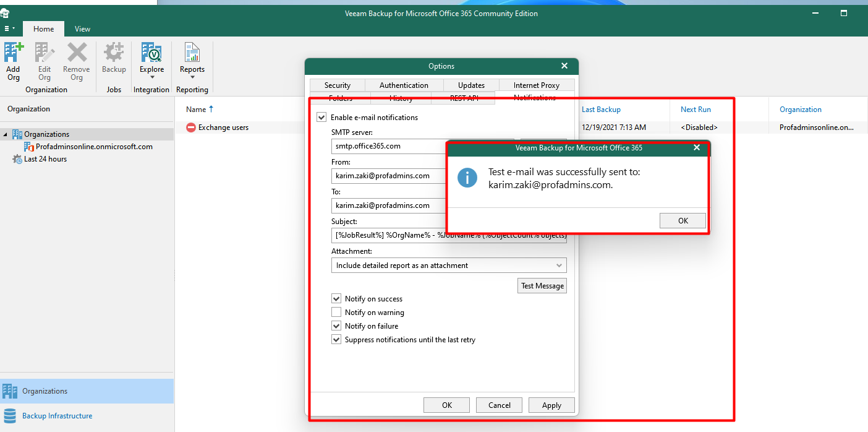Click the Edit Org ribbon icon

pyautogui.click(x=45, y=61)
